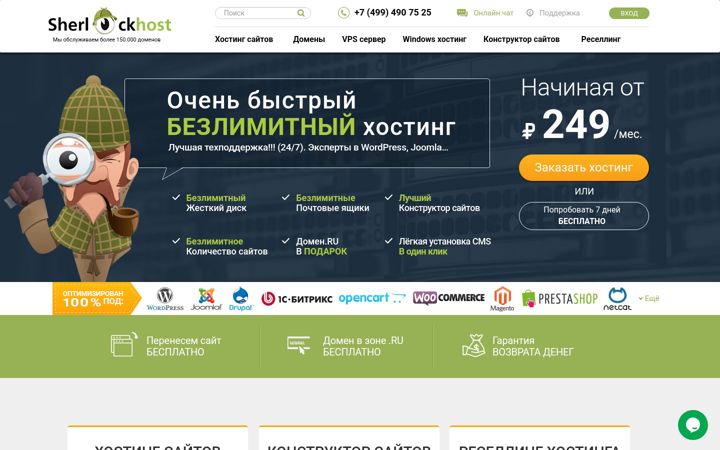
Task: Click 'Мы обслуживаем более 150.000 доменов' tagline
Action: (107, 39)
